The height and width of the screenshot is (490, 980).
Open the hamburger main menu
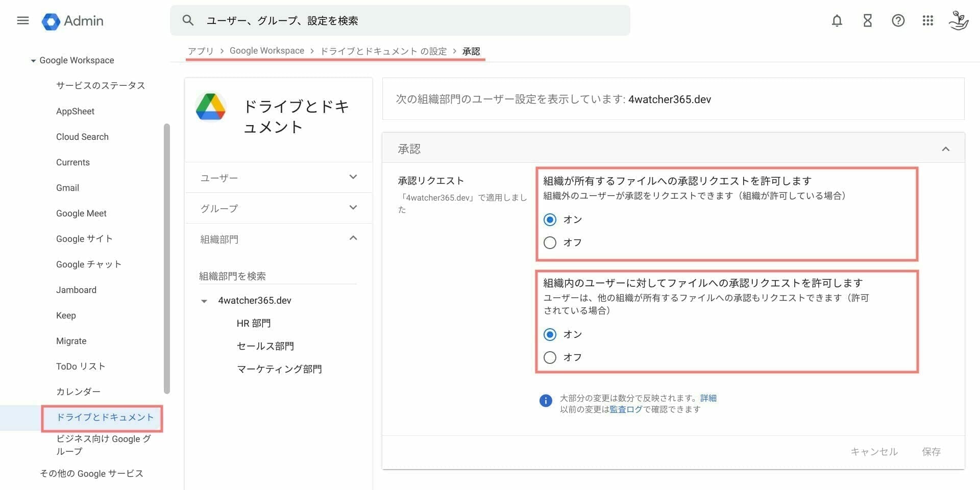(x=23, y=20)
